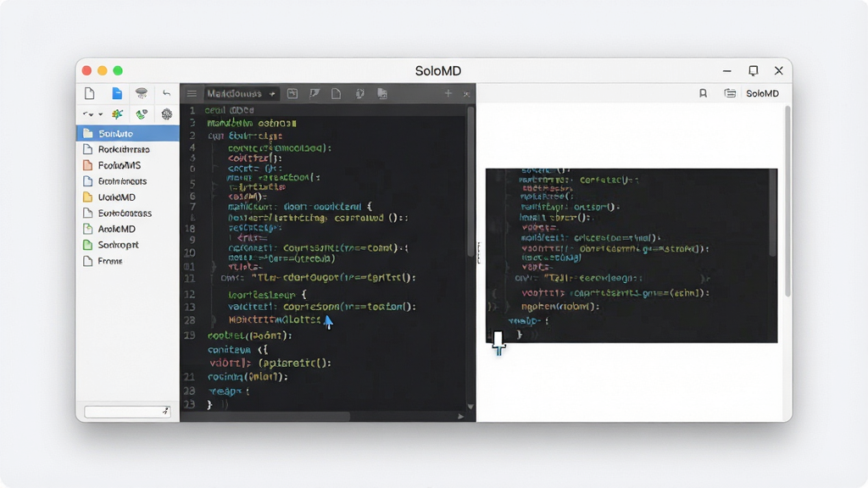This screenshot has width=868, height=488.
Task: Click the page icon in the editor toolbar
Action: pyautogui.click(x=336, y=93)
